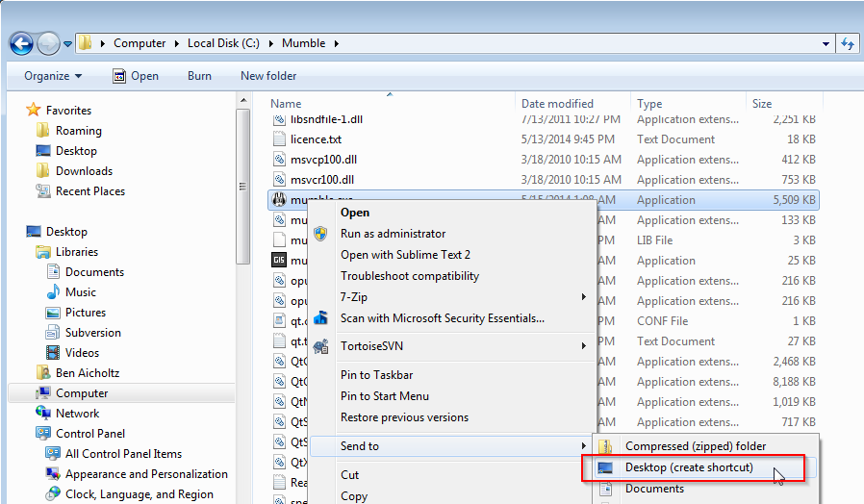864x504 pixels.
Task: Select Desktop root node in tree
Action: (66, 232)
